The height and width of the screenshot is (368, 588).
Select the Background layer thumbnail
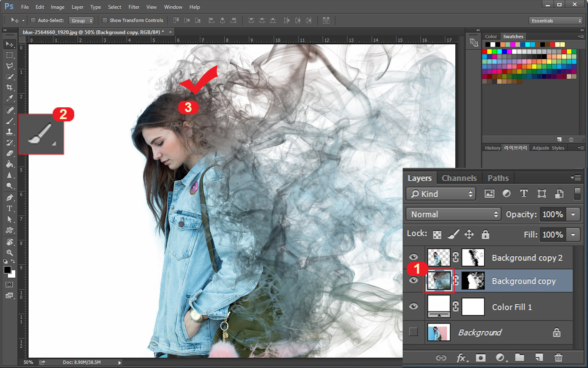[x=439, y=332]
